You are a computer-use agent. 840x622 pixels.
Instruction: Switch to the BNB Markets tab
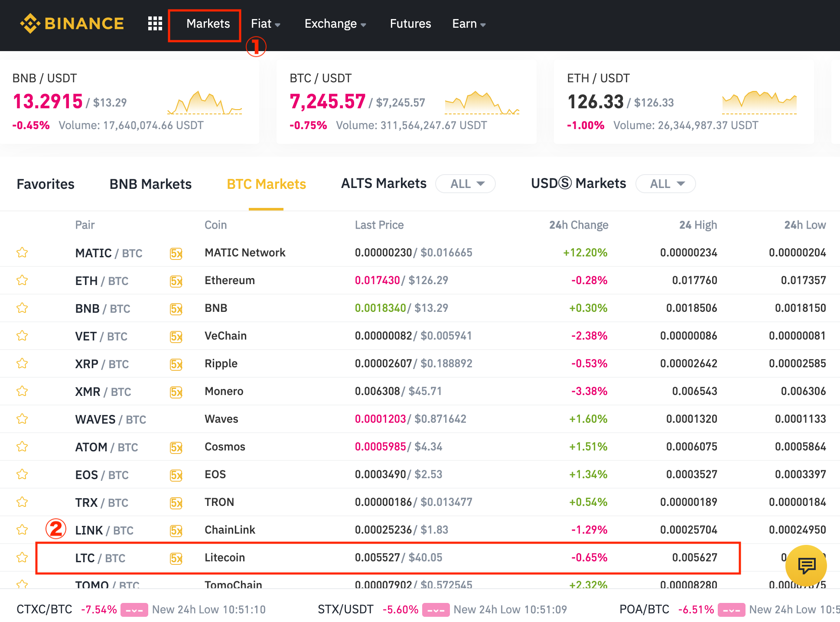point(150,184)
